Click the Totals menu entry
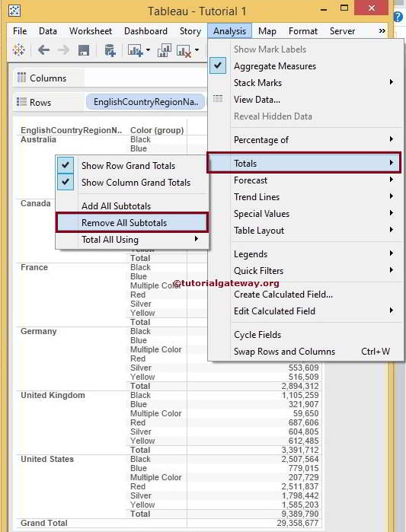 (x=304, y=163)
